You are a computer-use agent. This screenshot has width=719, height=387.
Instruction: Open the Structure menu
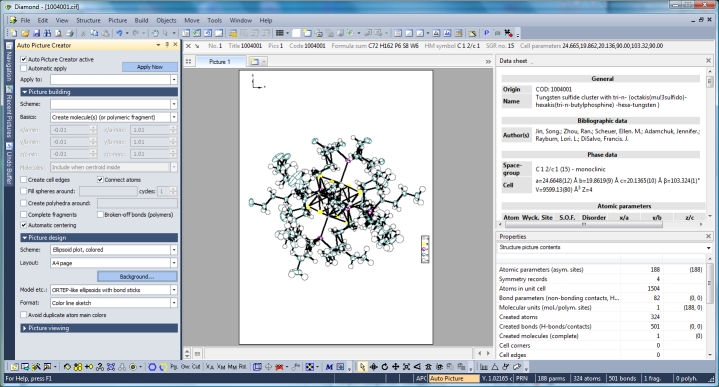click(x=88, y=20)
